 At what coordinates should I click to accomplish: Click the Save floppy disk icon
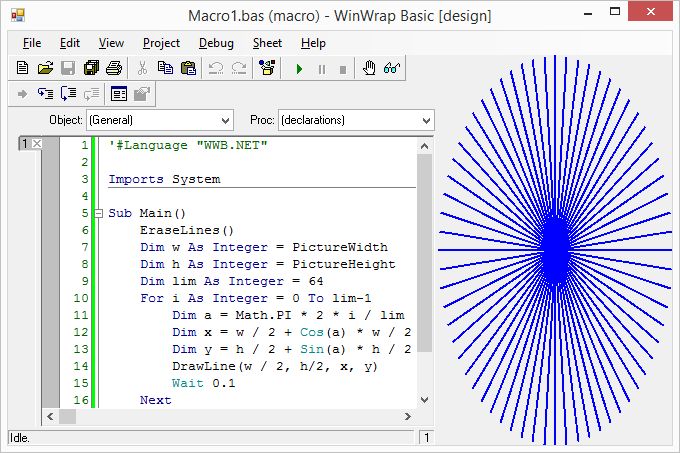pyautogui.click(x=68, y=68)
